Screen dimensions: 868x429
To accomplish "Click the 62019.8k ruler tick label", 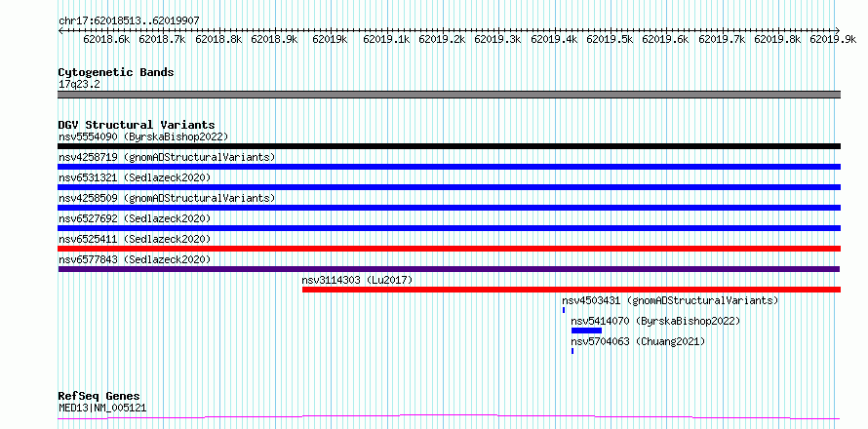I will [x=777, y=39].
